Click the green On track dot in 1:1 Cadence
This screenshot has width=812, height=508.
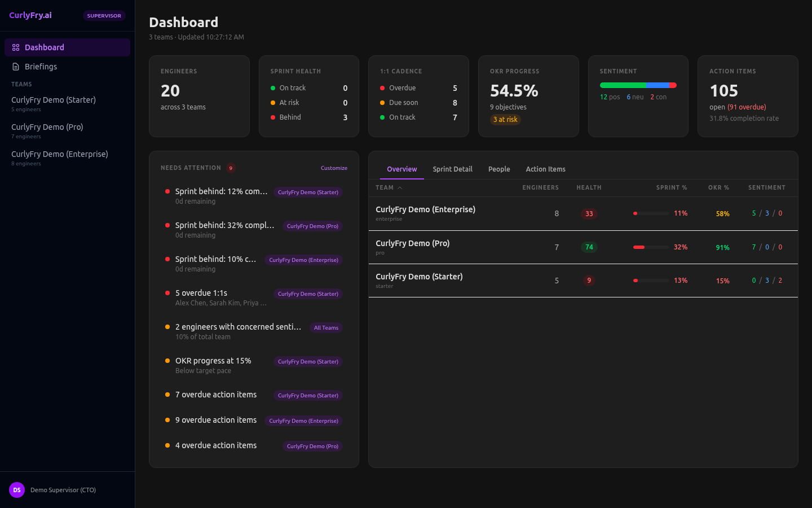point(383,117)
